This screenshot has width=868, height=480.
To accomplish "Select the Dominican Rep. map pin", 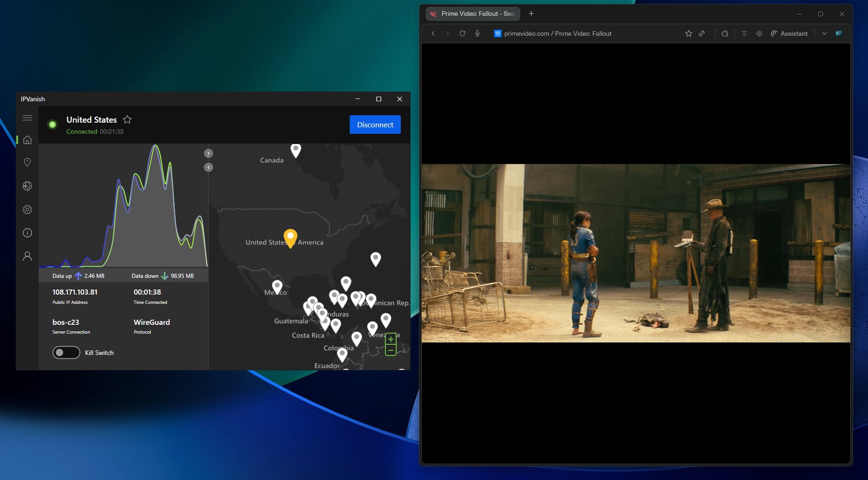I will [x=371, y=300].
